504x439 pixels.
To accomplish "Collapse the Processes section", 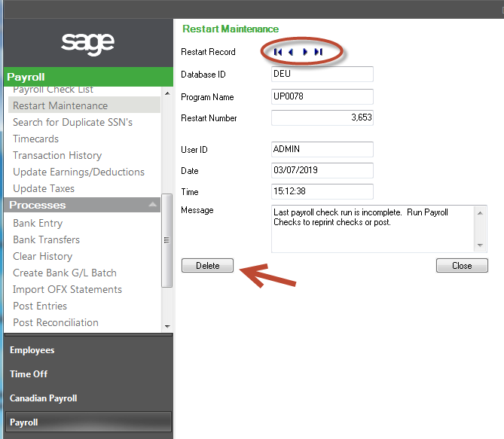I will pyautogui.click(x=153, y=205).
